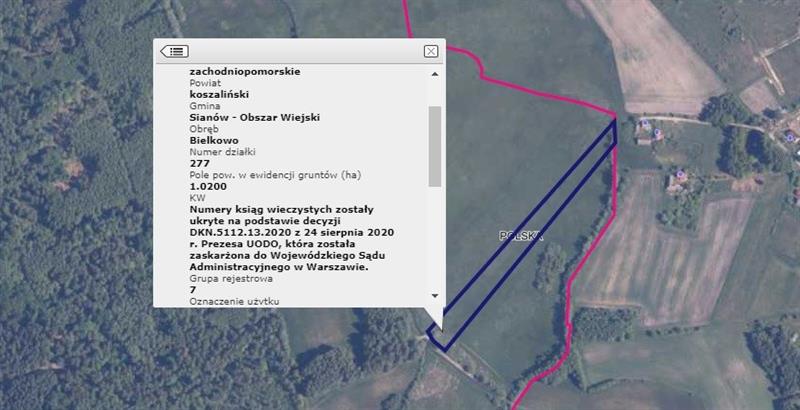Close the parcel information popup
800x410 pixels.
(x=431, y=51)
